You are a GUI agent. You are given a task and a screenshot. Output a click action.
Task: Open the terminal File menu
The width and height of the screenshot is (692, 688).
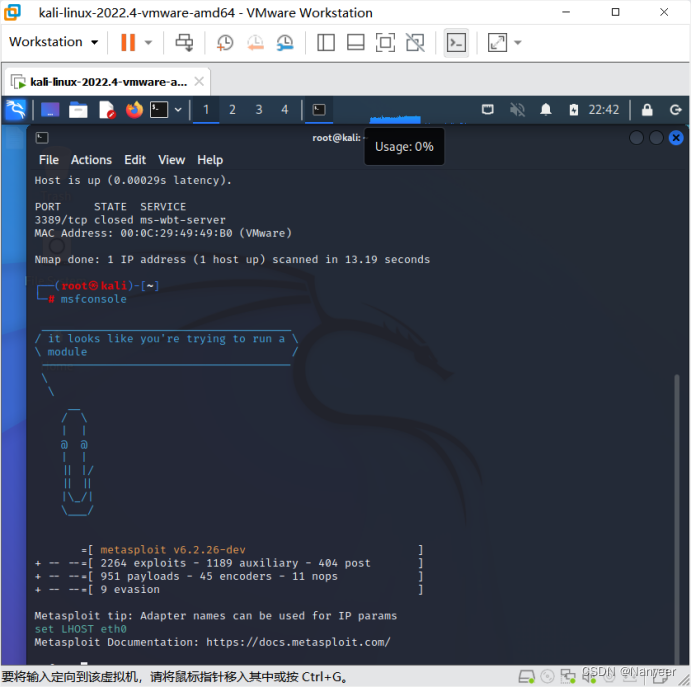click(x=49, y=160)
